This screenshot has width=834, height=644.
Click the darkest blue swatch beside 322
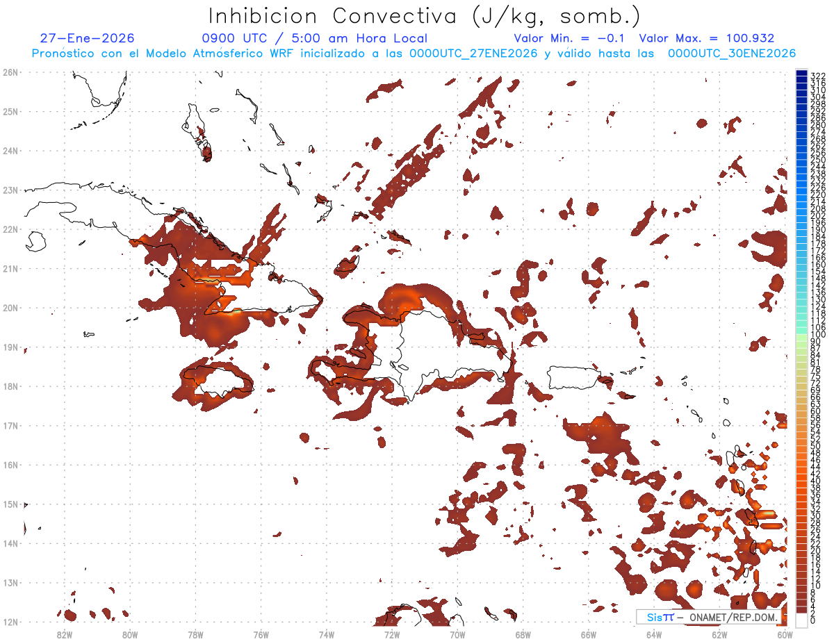tap(801, 74)
